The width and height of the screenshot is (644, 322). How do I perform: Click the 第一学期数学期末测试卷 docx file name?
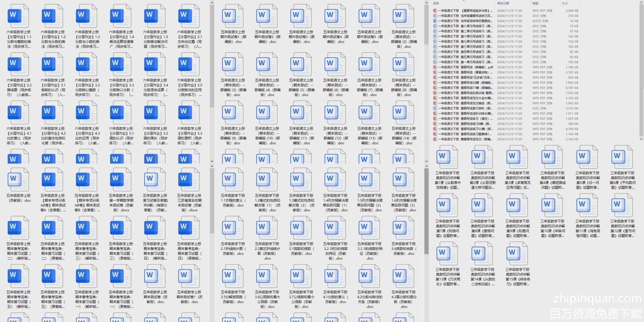click(121, 203)
